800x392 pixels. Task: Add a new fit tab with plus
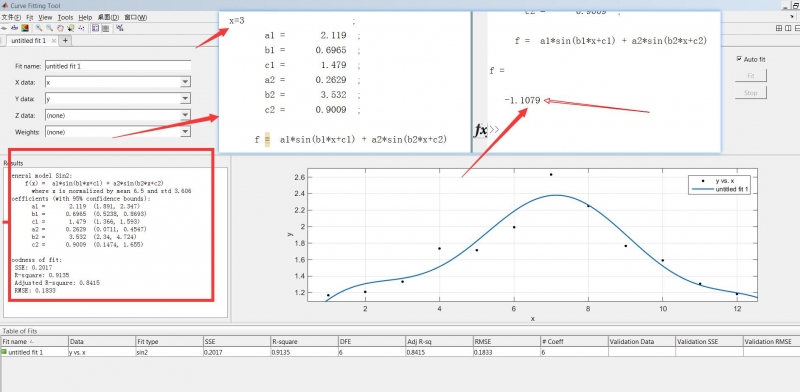(x=65, y=40)
